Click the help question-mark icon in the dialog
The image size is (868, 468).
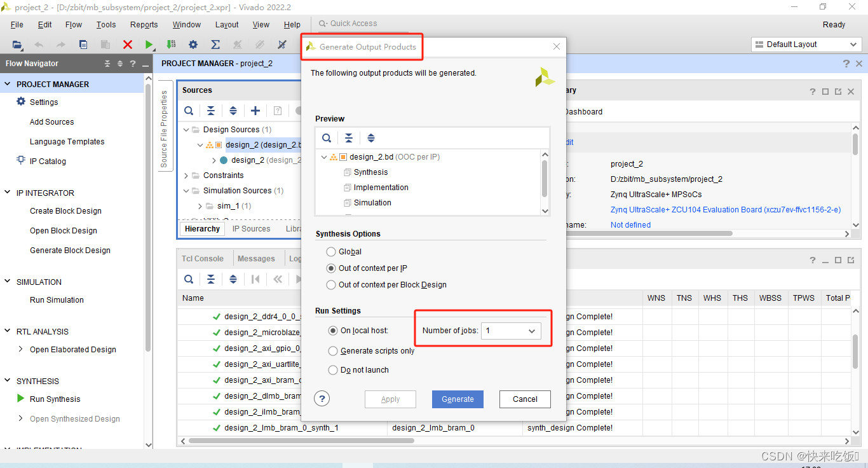tap(322, 399)
